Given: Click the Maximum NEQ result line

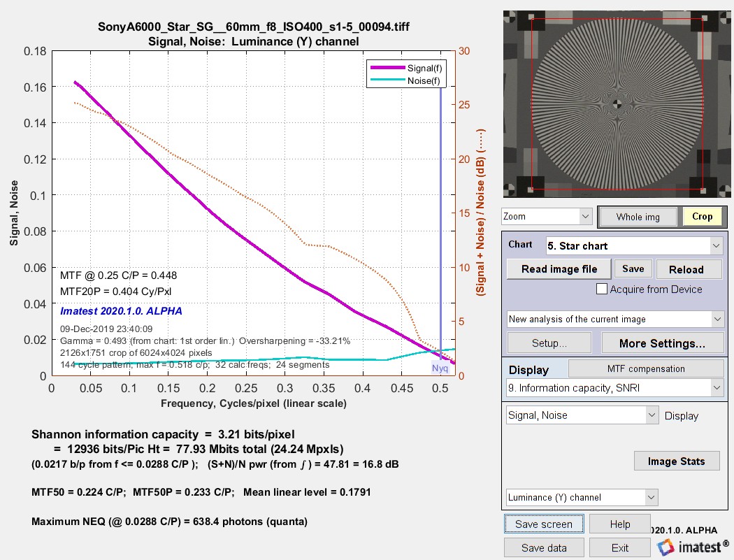Looking at the screenshot, I should coord(169,521).
